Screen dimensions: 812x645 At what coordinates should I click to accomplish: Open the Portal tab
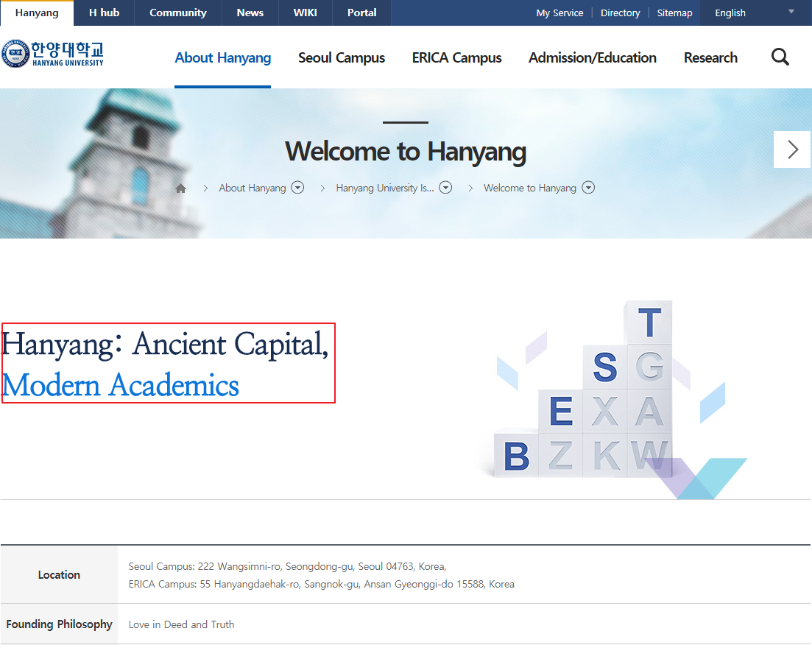362,13
